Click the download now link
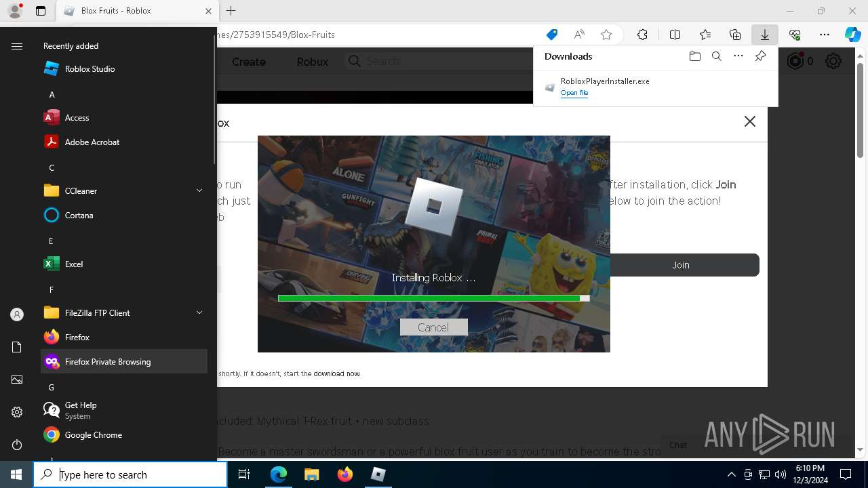The image size is (868, 488). 337,373
